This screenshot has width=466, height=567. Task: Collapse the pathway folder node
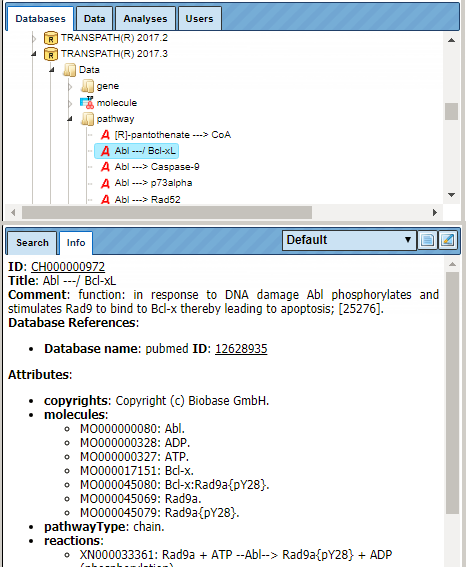pyautogui.click(x=70, y=119)
